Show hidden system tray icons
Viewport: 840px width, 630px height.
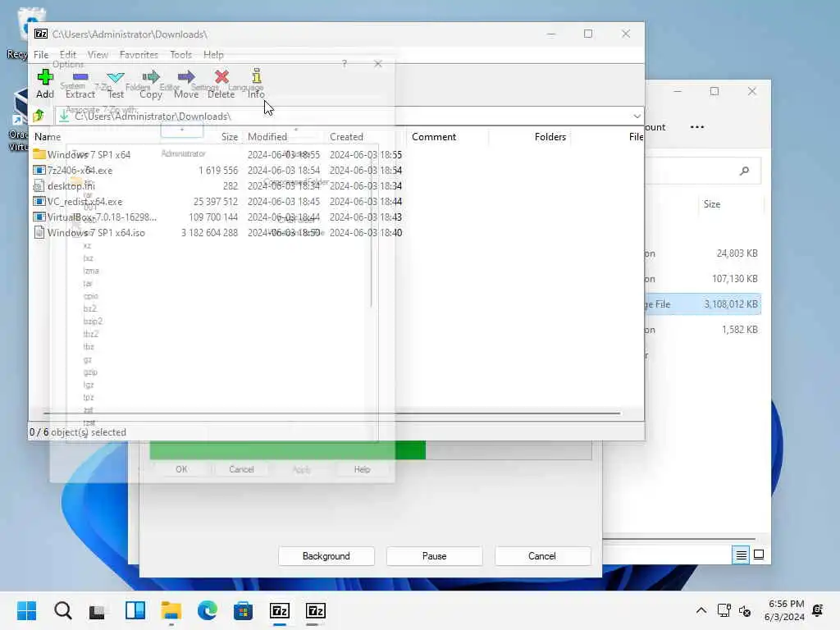point(701,610)
